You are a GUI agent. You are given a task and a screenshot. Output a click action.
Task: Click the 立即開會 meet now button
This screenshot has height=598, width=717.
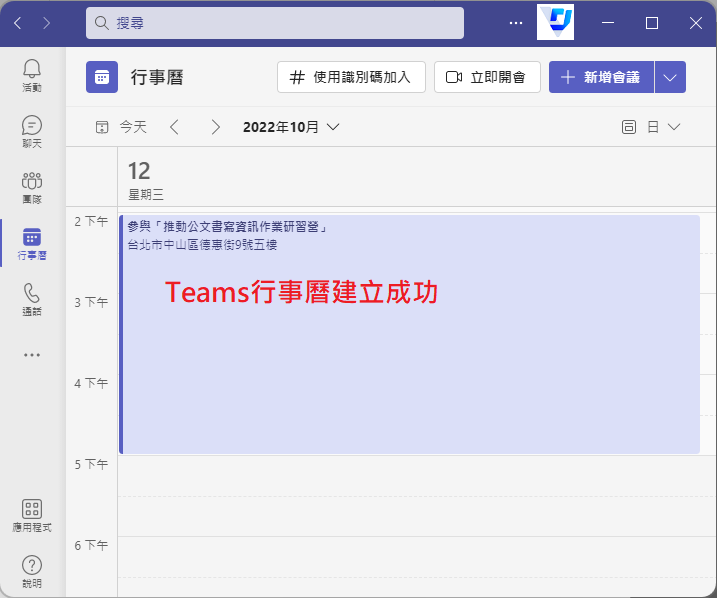click(x=487, y=77)
